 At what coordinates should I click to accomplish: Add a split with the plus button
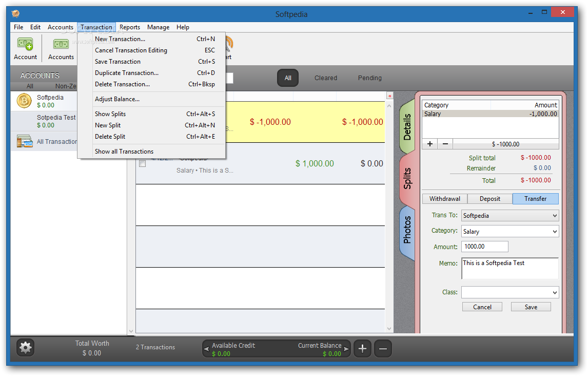coord(430,144)
